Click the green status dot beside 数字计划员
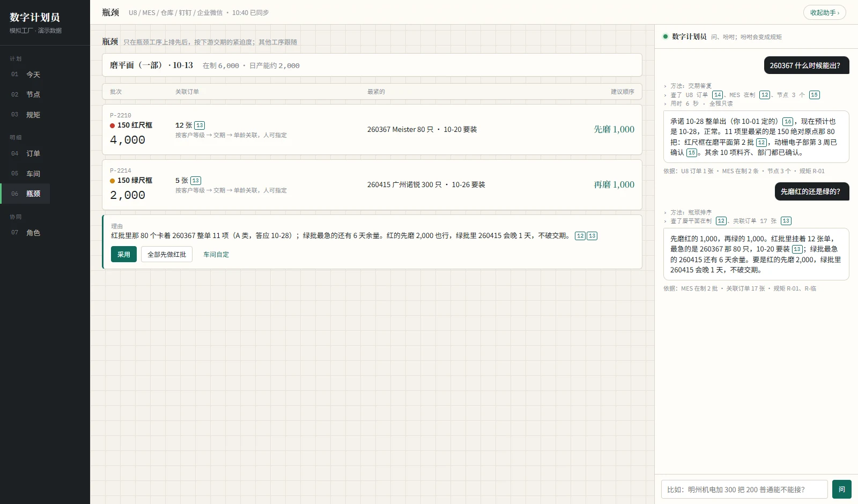The width and height of the screenshot is (858, 504). click(x=665, y=36)
